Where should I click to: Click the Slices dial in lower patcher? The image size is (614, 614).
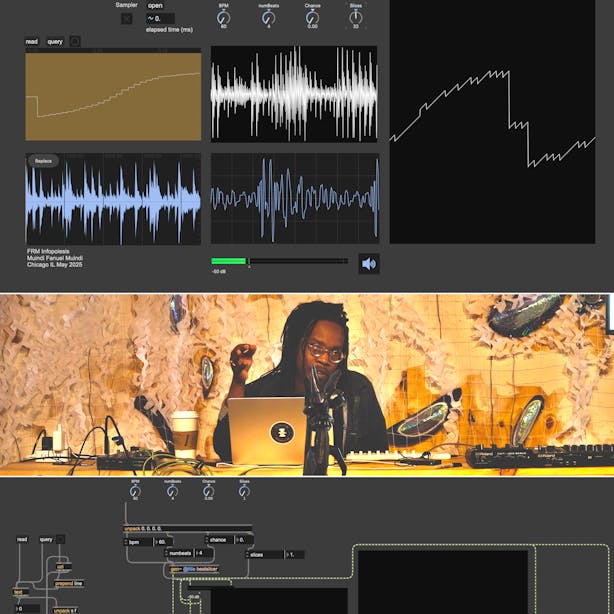[244, 491]
